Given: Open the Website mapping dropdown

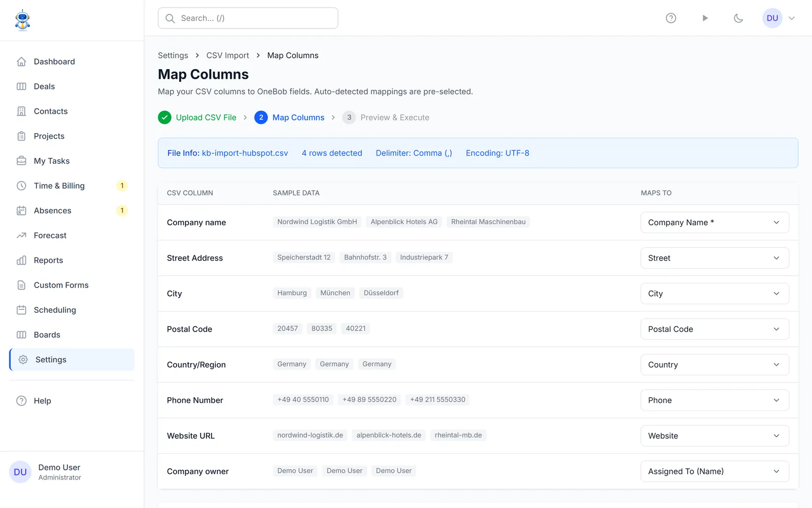Looking at the screenshot, I should coord(715,436).
